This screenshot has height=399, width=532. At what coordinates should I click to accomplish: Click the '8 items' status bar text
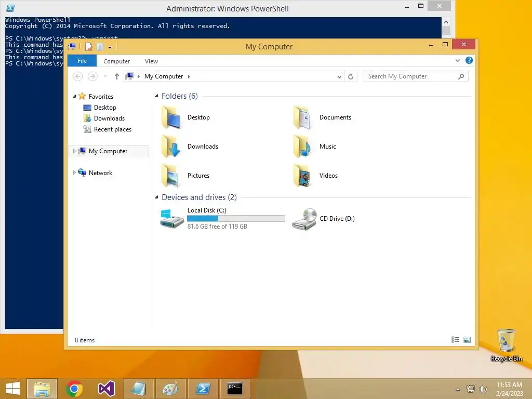pyautogui.click(x=85, y=340)
